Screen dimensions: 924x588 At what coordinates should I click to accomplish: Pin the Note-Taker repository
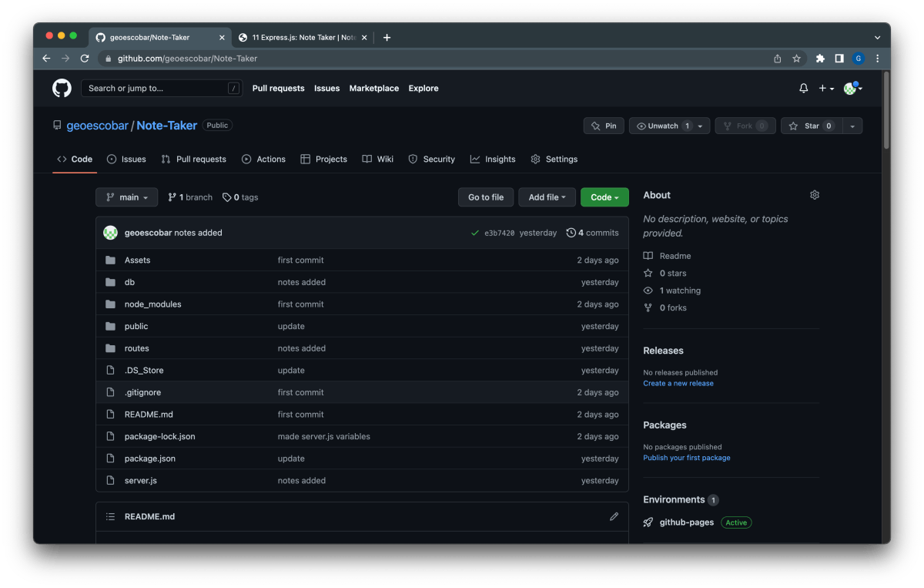click(x=604, y=126)
